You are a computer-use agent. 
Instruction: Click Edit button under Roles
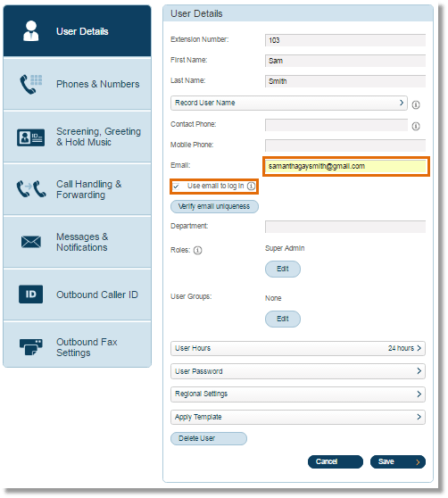[x=283, y=269]
